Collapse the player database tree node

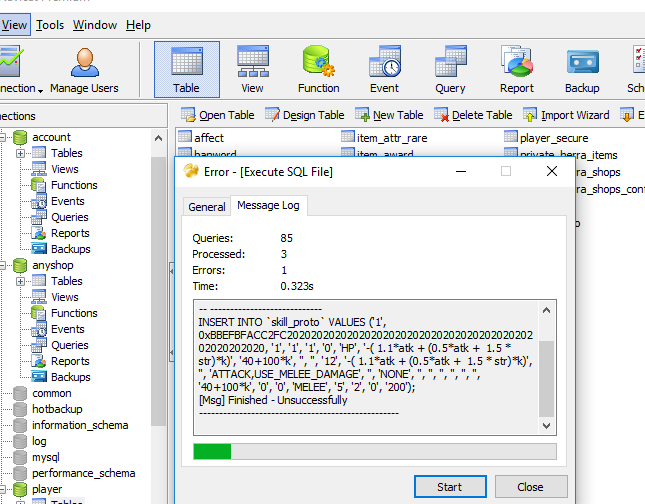coord(2,490)
